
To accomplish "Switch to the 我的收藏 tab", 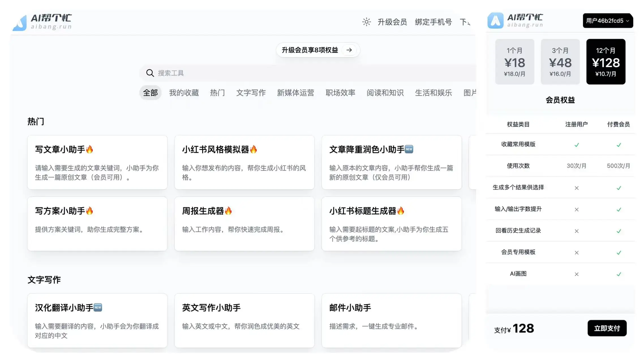I will [184, 93].
